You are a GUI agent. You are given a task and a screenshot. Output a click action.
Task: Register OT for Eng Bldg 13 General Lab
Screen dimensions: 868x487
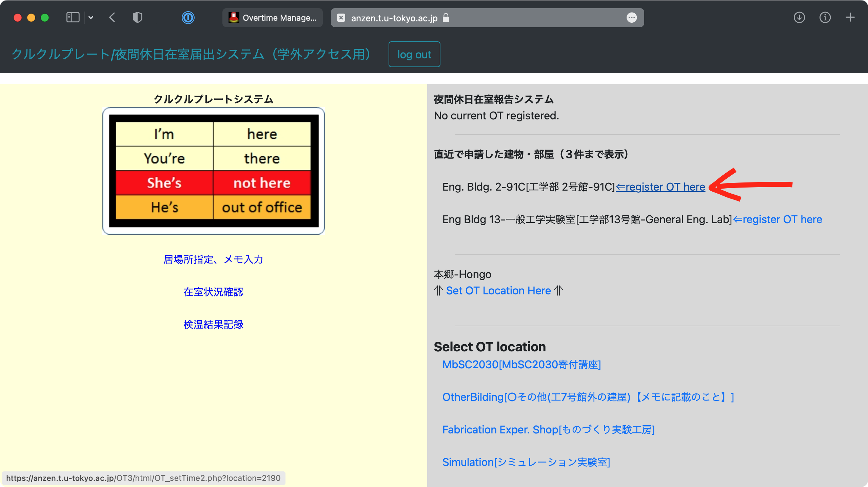pyautogui.click(x=777, y=219)
